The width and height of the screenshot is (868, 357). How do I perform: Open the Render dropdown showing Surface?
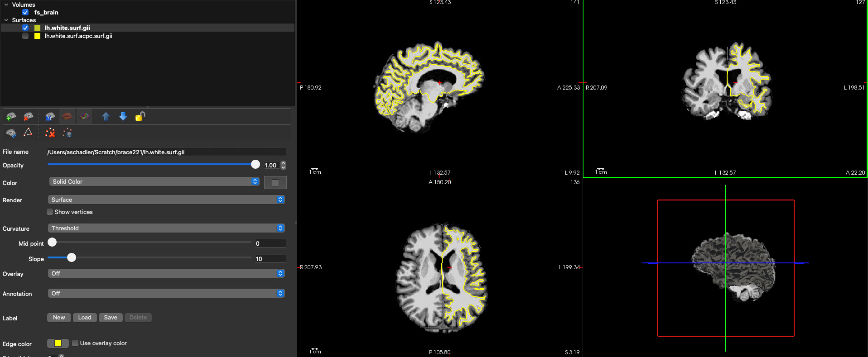(166, 200)
